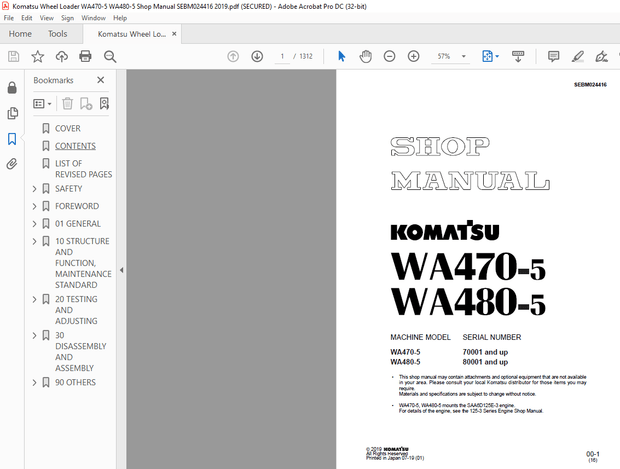Open the Help menu
This screenshot has width=620, height=469.
[x=120, y=18]
